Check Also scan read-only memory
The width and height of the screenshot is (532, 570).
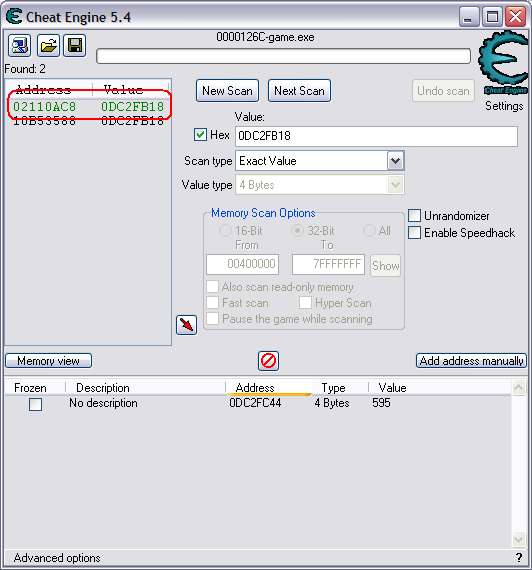tap(212, 287)
